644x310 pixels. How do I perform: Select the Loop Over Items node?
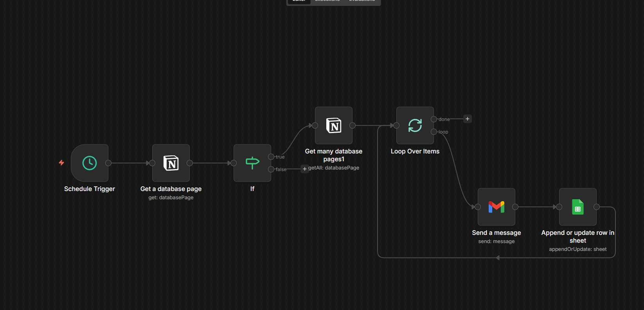click(415, 125)
